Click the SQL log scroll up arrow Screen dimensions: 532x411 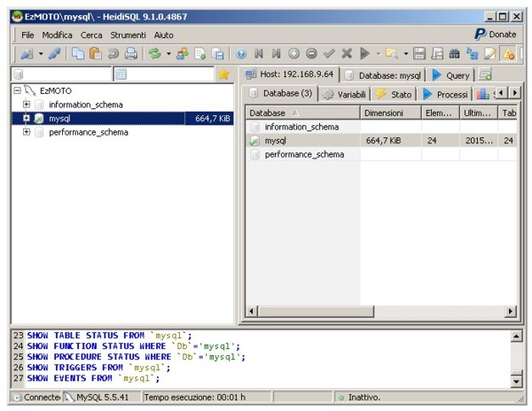[x=516, y=336]
